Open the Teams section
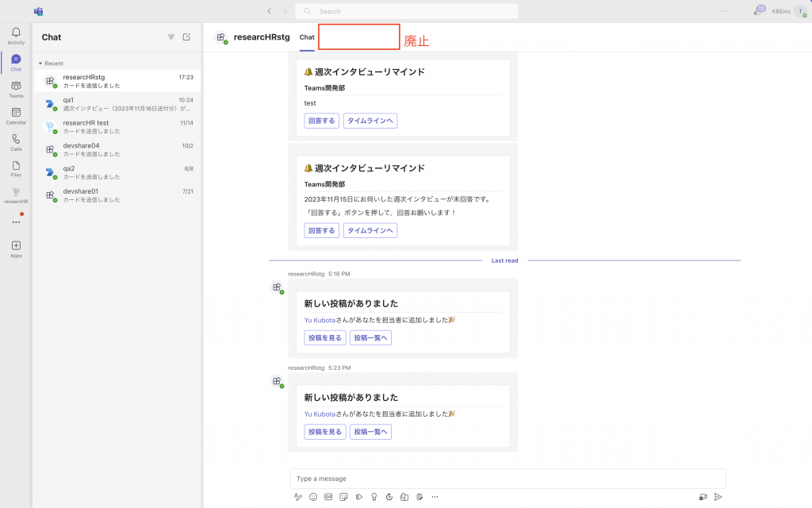Viewport: 812px width, 508px height. tap(16, 89)
